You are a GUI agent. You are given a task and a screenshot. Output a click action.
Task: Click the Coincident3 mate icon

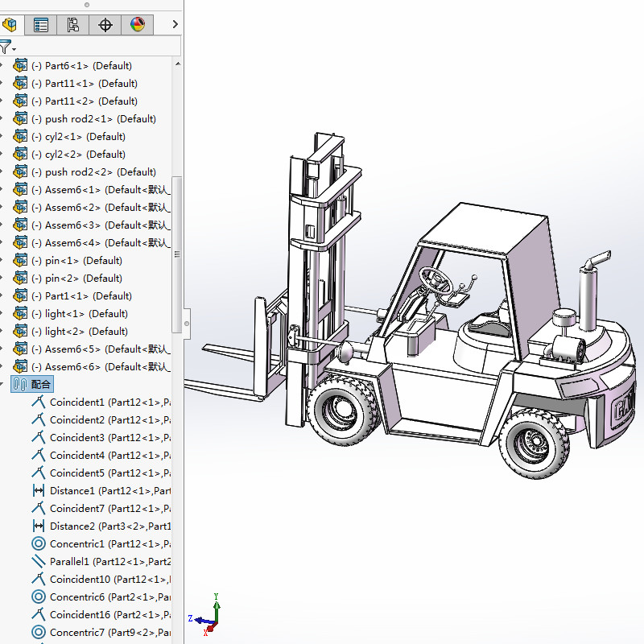[38, 437]
